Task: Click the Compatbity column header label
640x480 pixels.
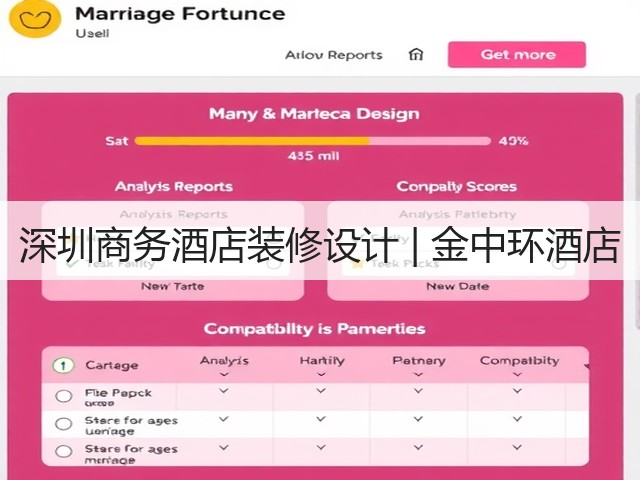Action: (x=519, y=361)
